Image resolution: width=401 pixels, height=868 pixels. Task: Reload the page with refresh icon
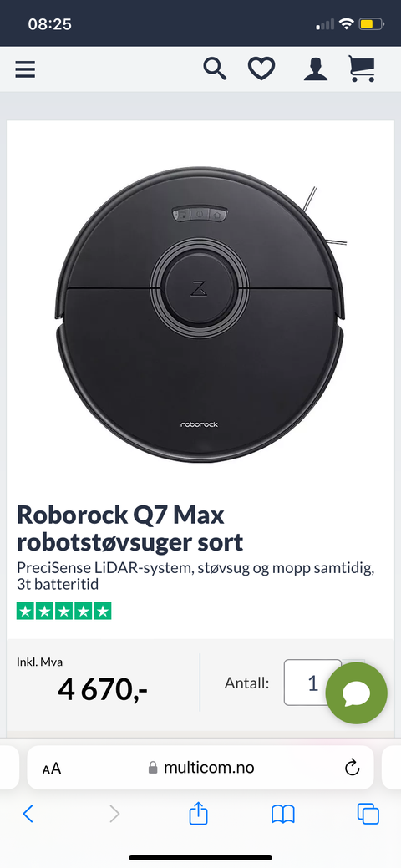tap(352, 767)
